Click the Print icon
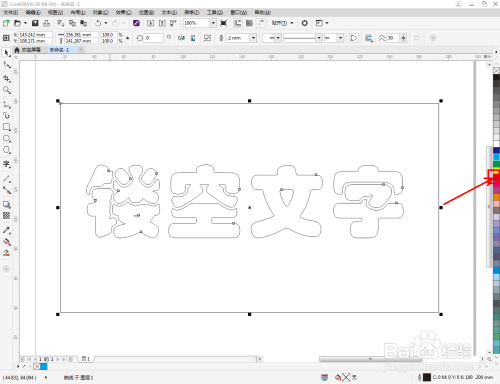This screenshot has width=500, height=384. tap(46, 23)
